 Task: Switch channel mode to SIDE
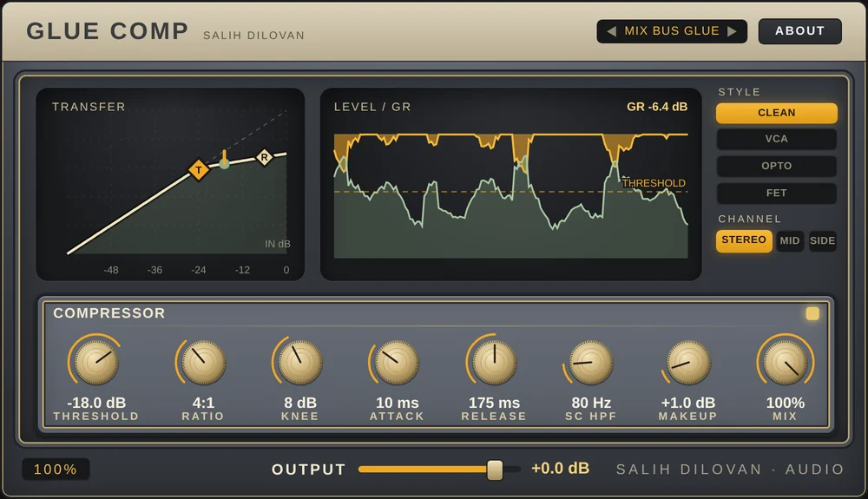click(822, 240)
